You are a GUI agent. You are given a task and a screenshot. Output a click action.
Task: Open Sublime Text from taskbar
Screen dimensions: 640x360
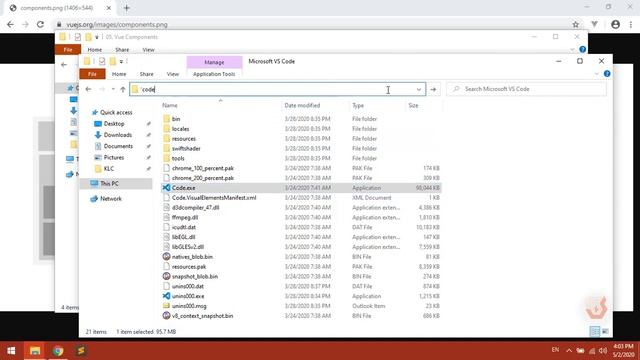pos(81,351)
